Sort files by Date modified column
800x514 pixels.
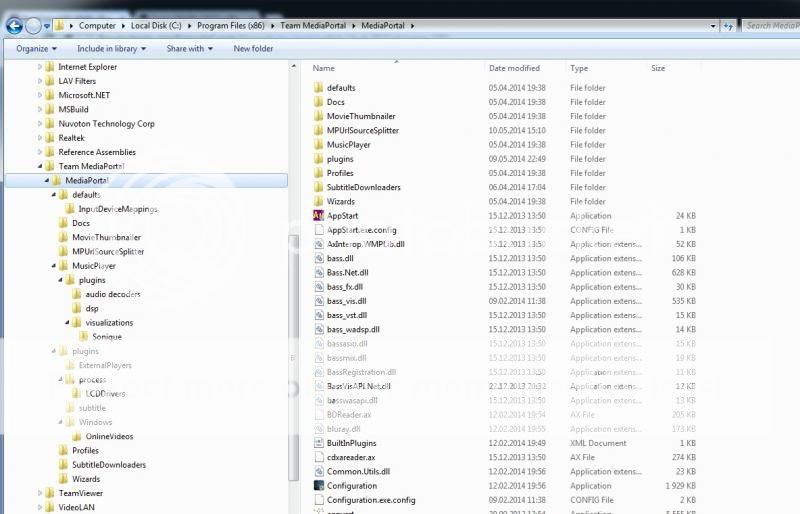[514, 69]
